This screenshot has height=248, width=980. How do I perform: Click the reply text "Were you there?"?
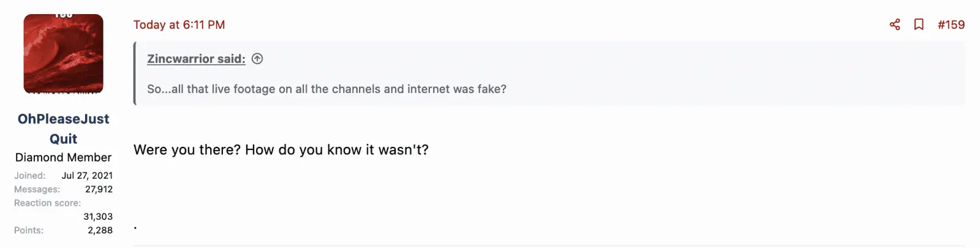(187, 150)
